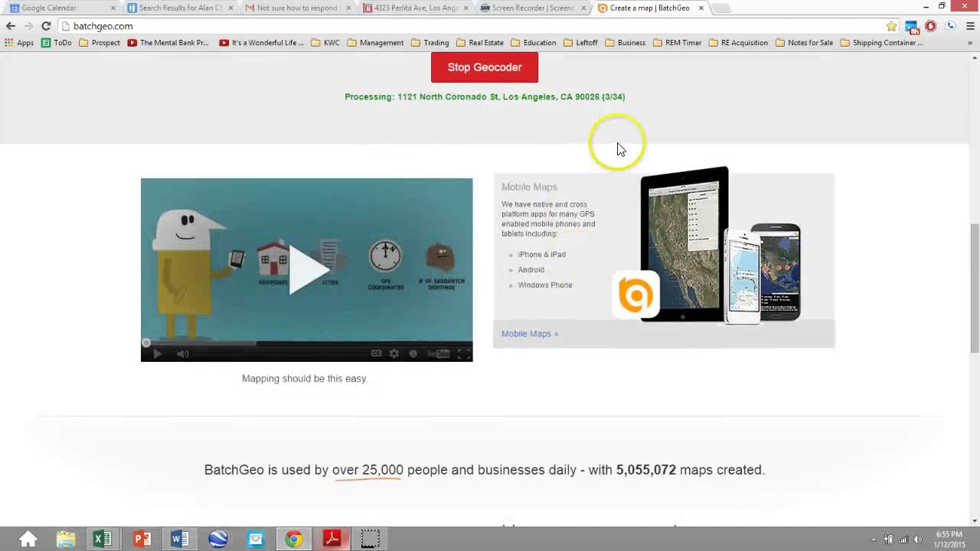Expand the Management bookmarks folder
Screen dimensions: 980x551
[x=375, y=43]
